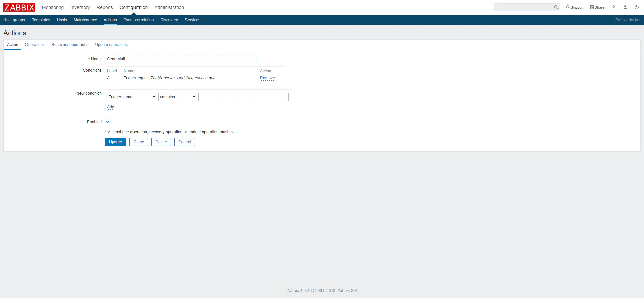Go to Event correlation submenu
Image resolution: width=644 pixels, height=298 pixels.
139,20
